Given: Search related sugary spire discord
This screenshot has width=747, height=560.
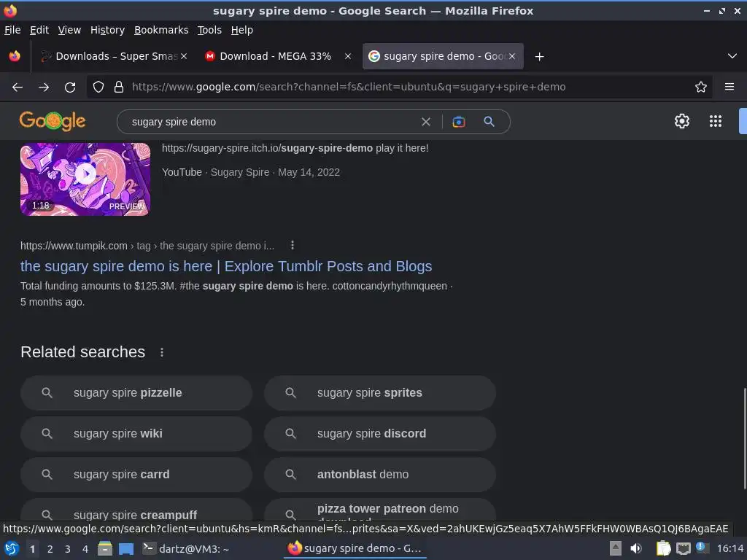Looking at the screenshot, I should click(379, 434).
